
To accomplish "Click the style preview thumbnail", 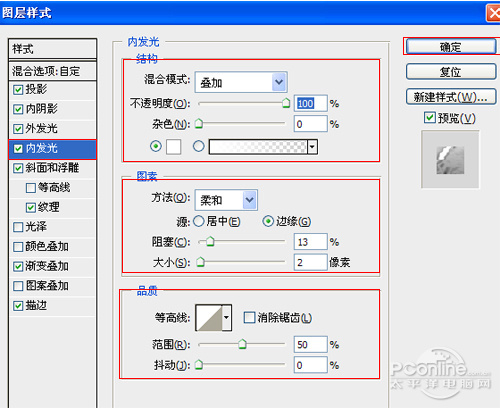I will coord(450,159).
